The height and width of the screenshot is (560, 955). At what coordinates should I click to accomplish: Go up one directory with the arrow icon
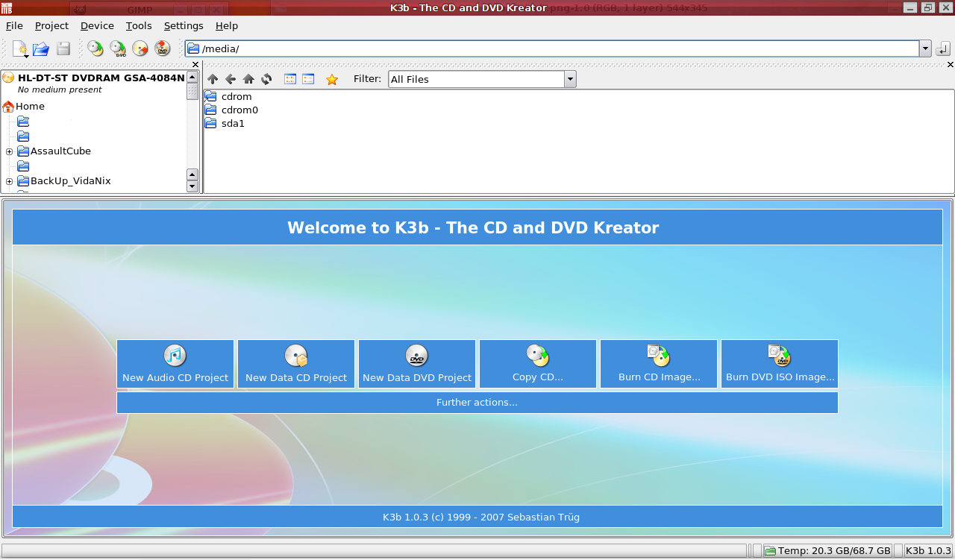click(213, 79)
